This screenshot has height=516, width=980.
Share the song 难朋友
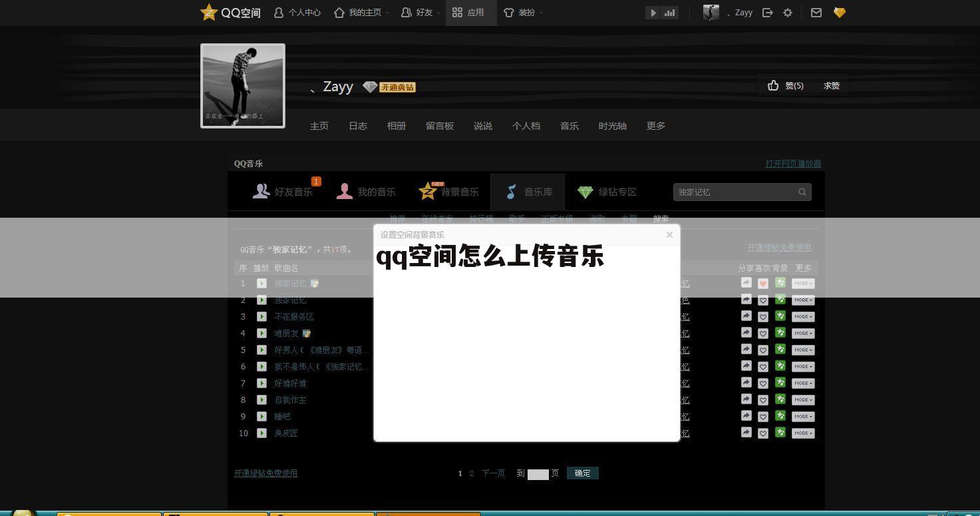746,333
